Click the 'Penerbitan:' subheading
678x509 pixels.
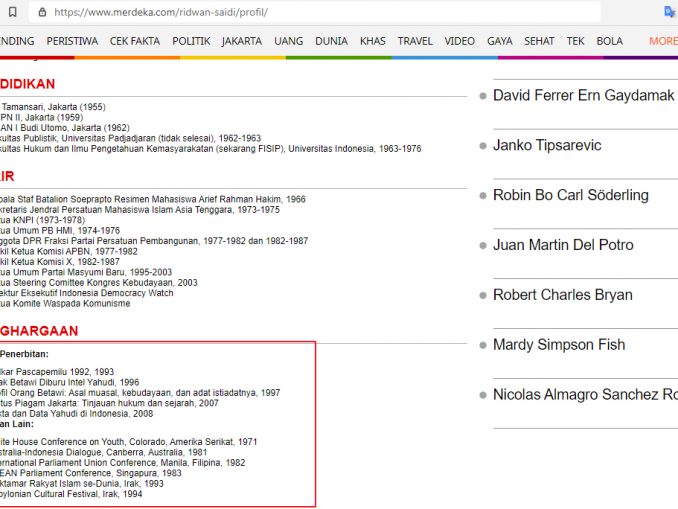point(24,354)
